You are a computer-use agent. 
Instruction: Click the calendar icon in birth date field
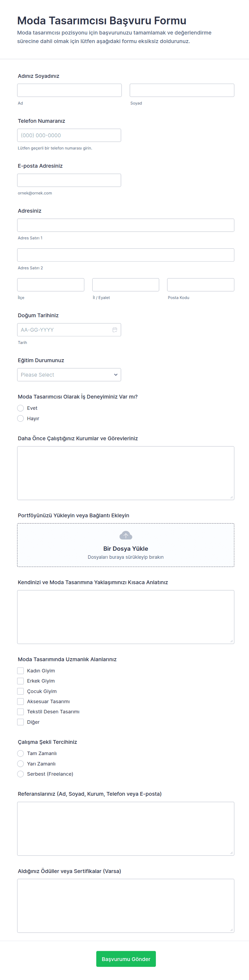(x=115, y=330)
